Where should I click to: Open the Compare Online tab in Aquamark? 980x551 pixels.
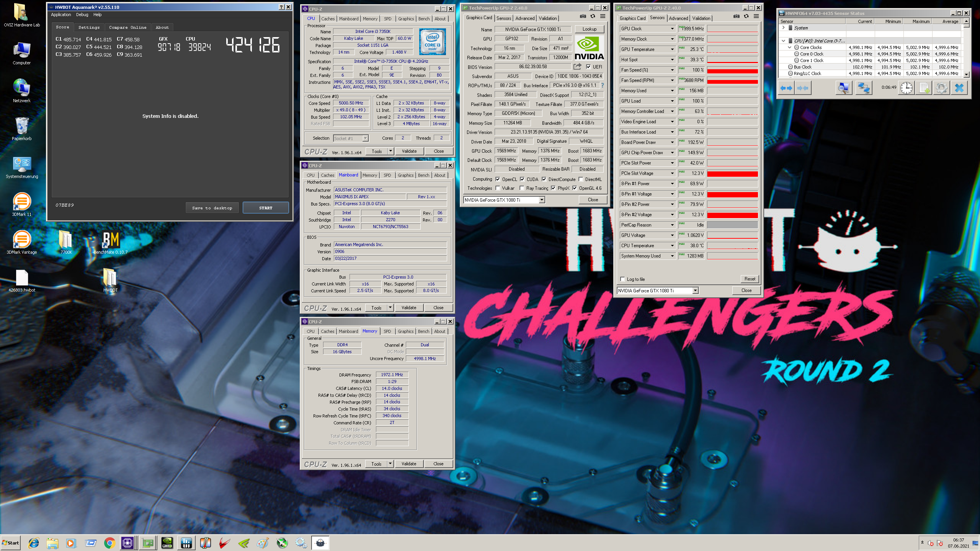coord(127,27)
